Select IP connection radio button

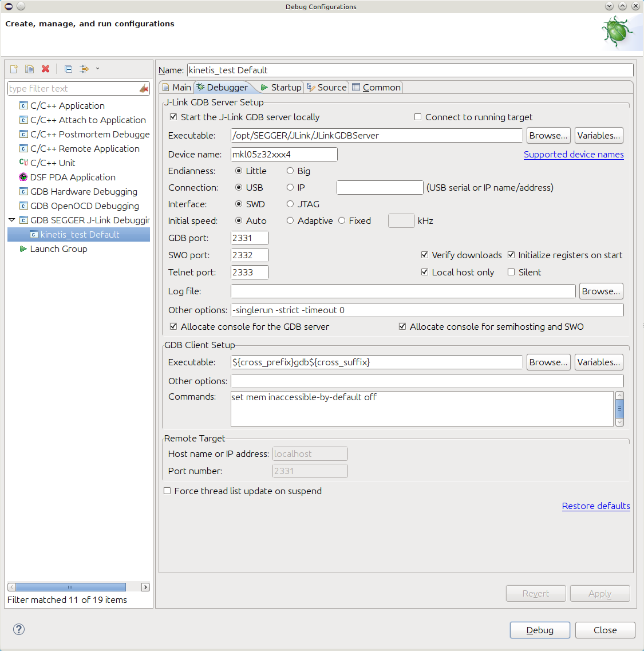[290, 187]
